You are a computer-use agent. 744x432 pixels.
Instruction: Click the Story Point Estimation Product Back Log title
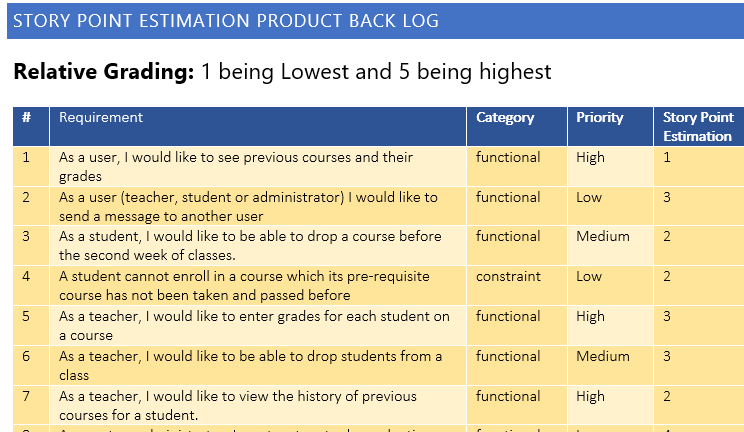pyautogui.click(x=225, y=21)
